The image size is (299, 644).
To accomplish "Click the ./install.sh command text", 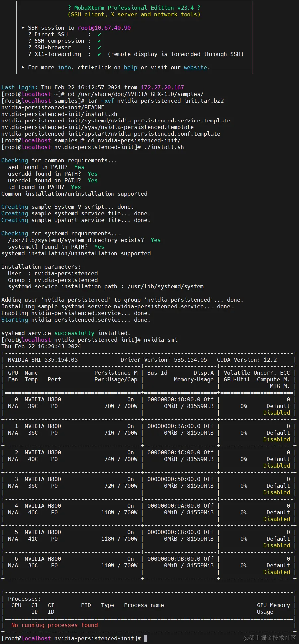I will tap(164, 147).
